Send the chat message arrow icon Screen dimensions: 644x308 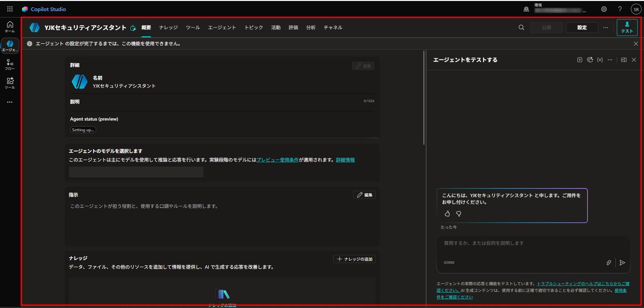pyautogui.click(x=622, y=263)
